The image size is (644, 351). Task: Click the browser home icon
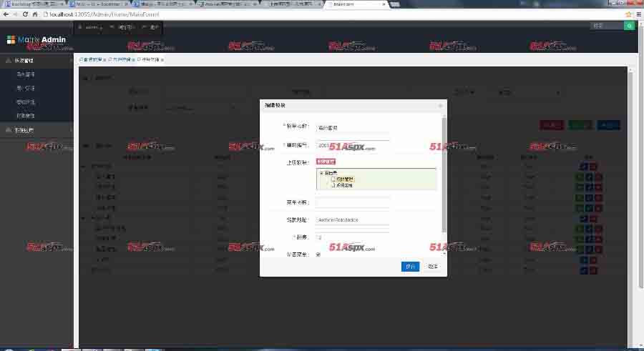(x=36, y=14)
